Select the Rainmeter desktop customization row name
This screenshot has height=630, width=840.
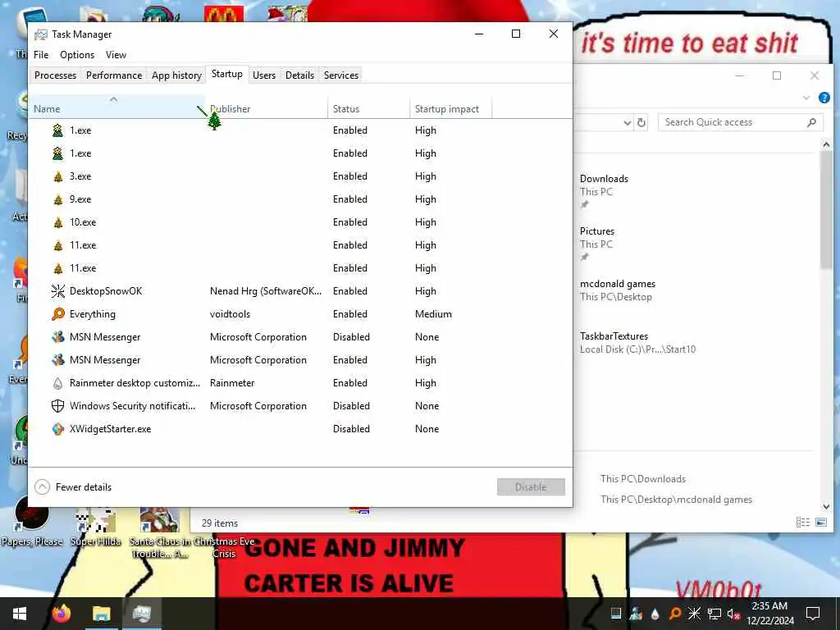point(135,383)
